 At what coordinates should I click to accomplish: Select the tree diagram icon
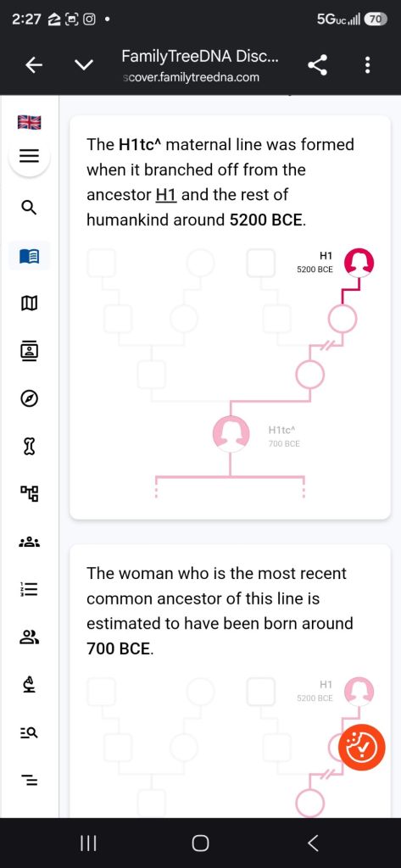[30, 493]
